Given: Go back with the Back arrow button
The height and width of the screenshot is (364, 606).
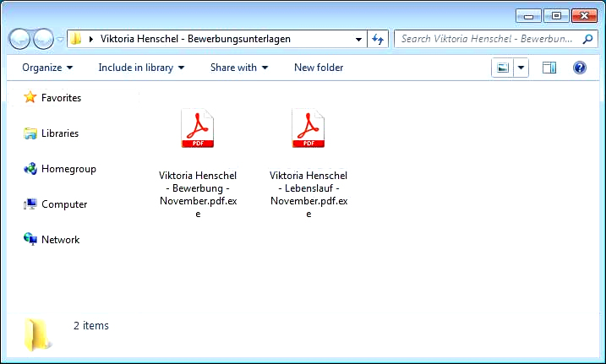Looking at the screenshot, I should pyautogui.click(x=19, y=39).
